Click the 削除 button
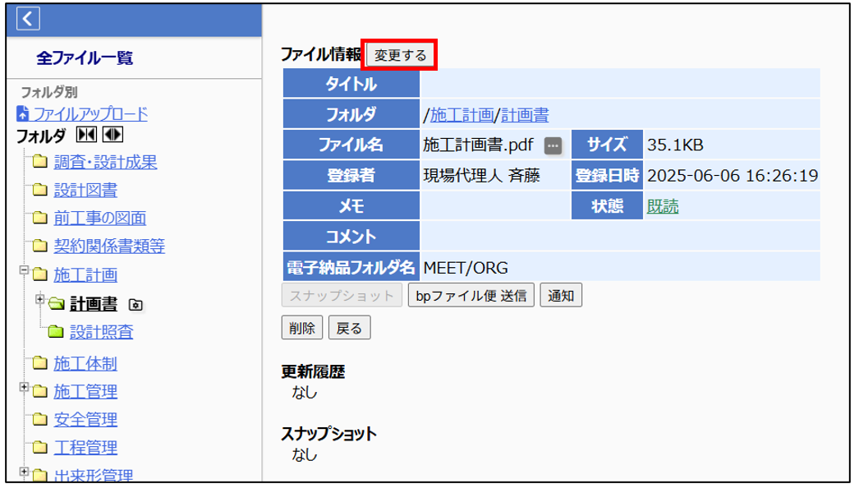Screen dimensions: 868x493 [x=302, y=329]
